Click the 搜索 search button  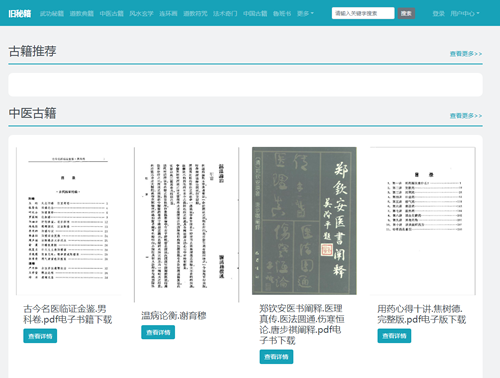[406, 13]
